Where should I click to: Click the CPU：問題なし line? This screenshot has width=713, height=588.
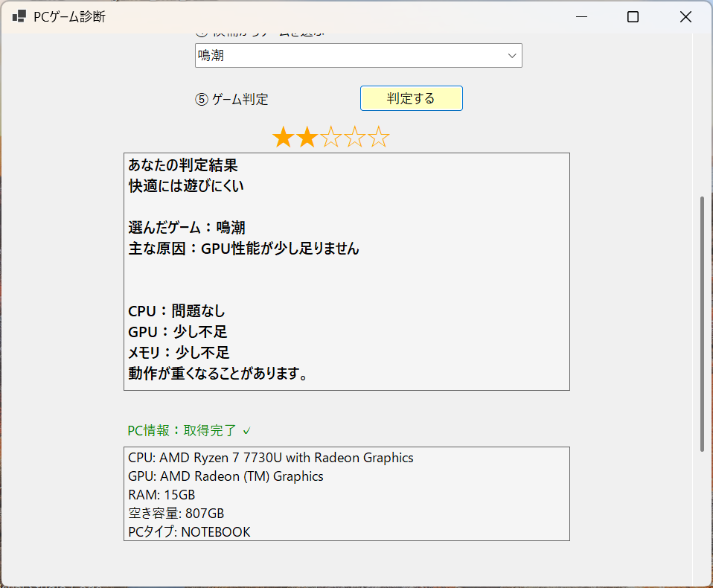tap(176, 311)
